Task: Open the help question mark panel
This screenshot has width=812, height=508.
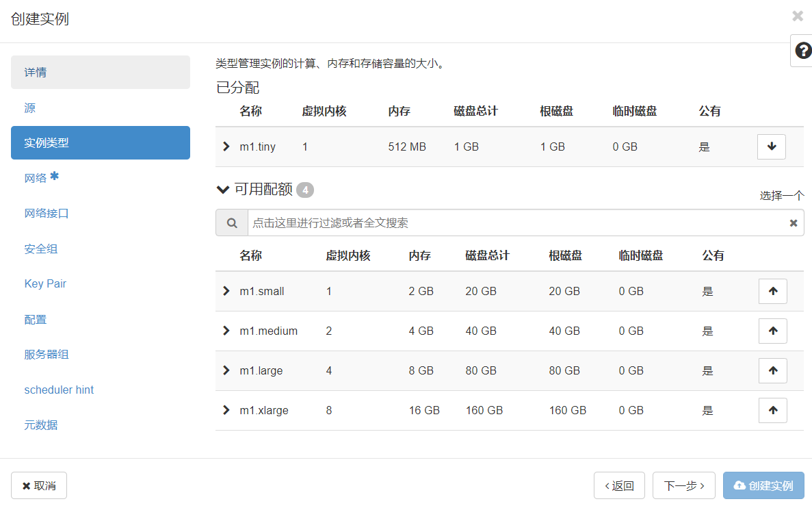Action: 802,51
